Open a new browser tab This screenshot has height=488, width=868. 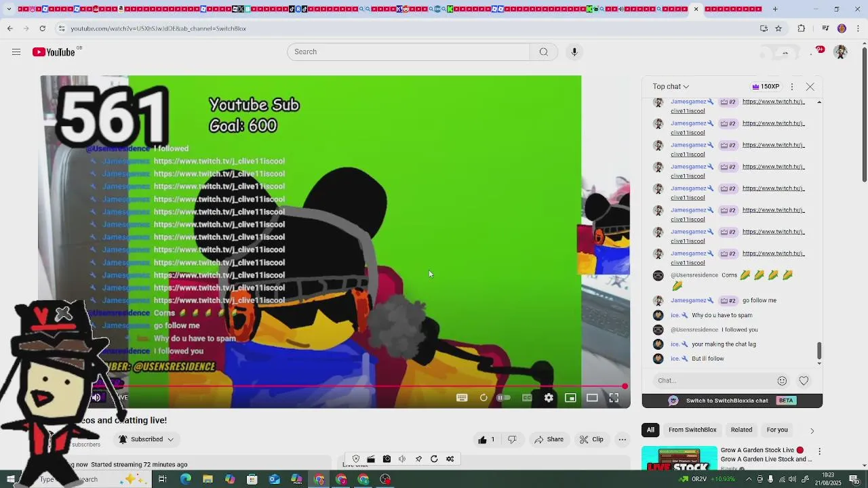(x=775, y=9)
